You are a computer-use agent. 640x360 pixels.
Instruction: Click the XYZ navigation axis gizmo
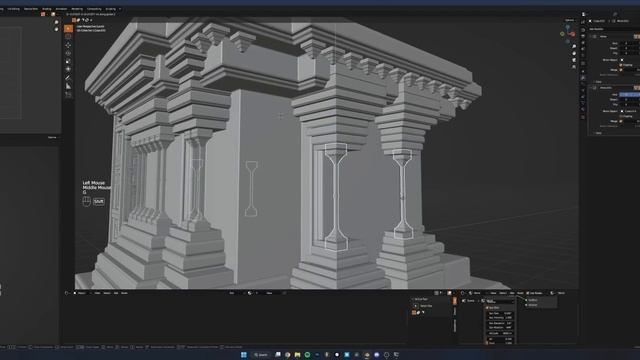pyautogui.click(x=567, y=34)
